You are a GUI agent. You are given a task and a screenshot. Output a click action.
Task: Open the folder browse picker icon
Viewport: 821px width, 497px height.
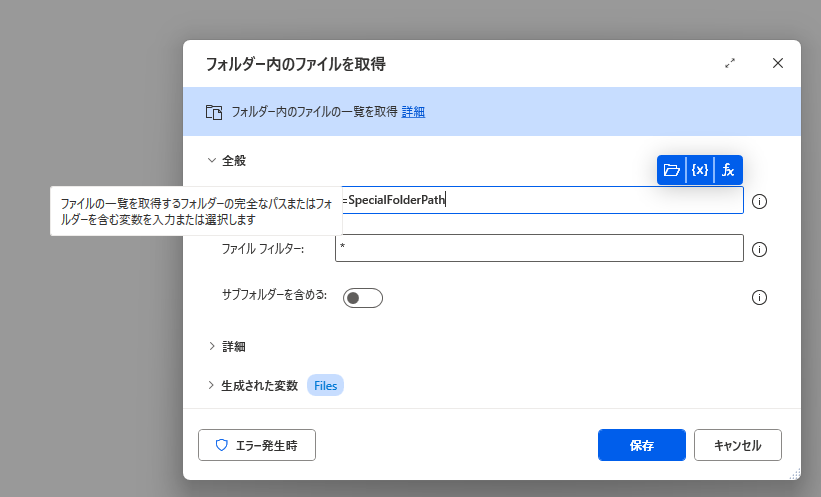[671, 170]
